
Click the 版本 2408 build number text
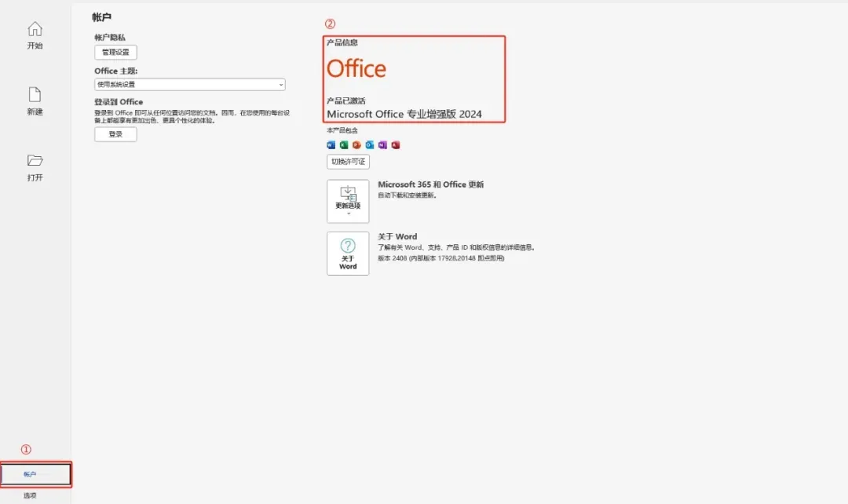440,258
